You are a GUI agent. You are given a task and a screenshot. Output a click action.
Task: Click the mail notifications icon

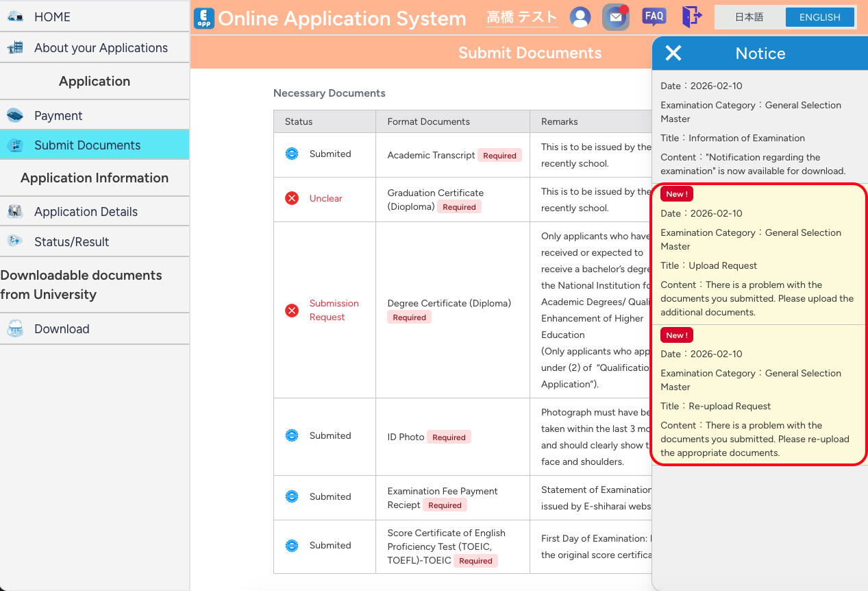coord(616,17)
